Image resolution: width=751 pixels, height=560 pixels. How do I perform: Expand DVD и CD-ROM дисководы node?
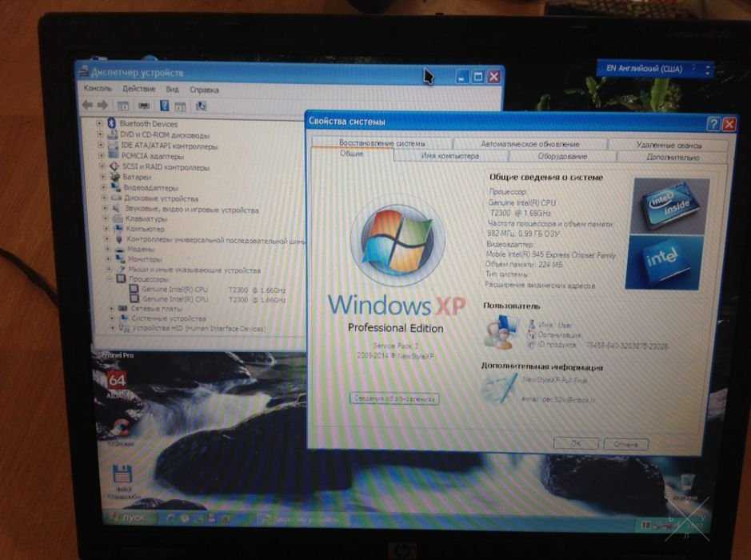pos(100,134)
